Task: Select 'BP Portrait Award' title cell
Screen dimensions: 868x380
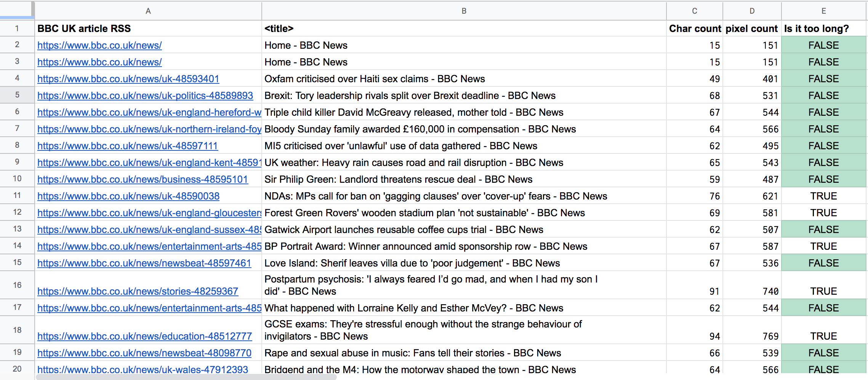Action: pos(464,246)
